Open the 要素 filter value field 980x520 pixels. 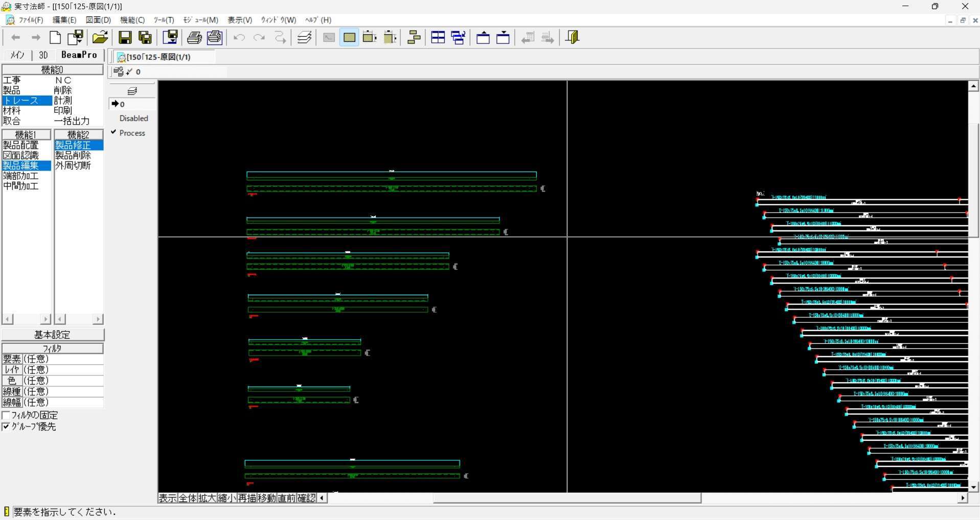[x=62, y=359]
